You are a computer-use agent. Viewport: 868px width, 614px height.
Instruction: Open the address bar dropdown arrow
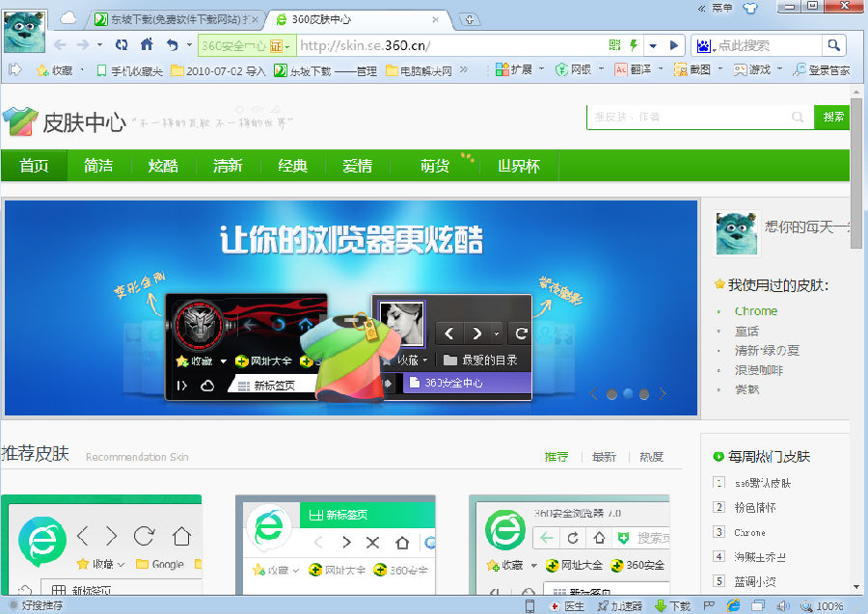coord(653,45)
